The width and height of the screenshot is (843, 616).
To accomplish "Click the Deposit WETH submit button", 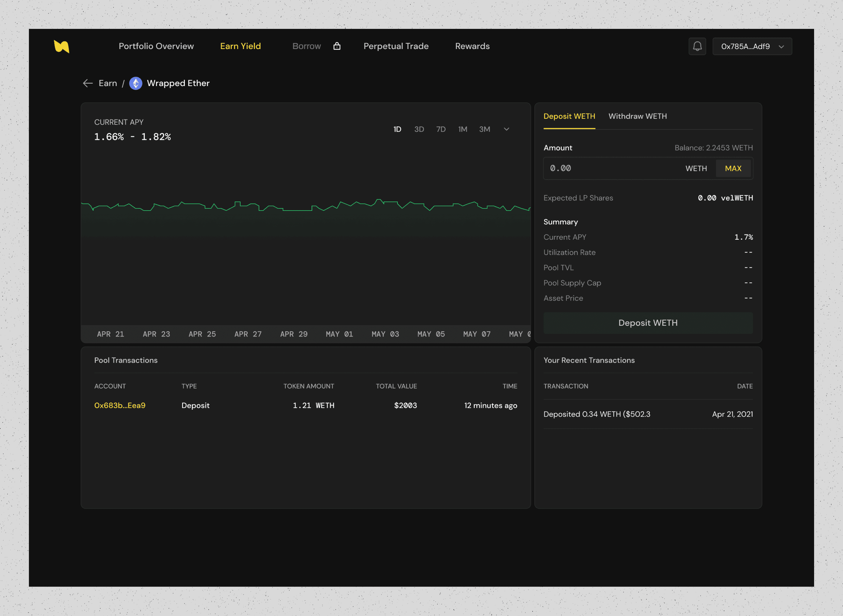I will (648, 322).
